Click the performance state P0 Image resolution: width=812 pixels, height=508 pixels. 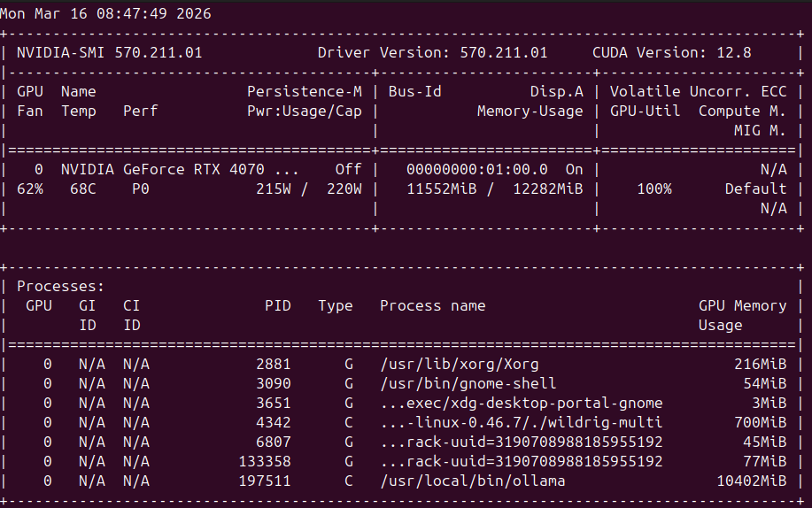pos(140,189)
